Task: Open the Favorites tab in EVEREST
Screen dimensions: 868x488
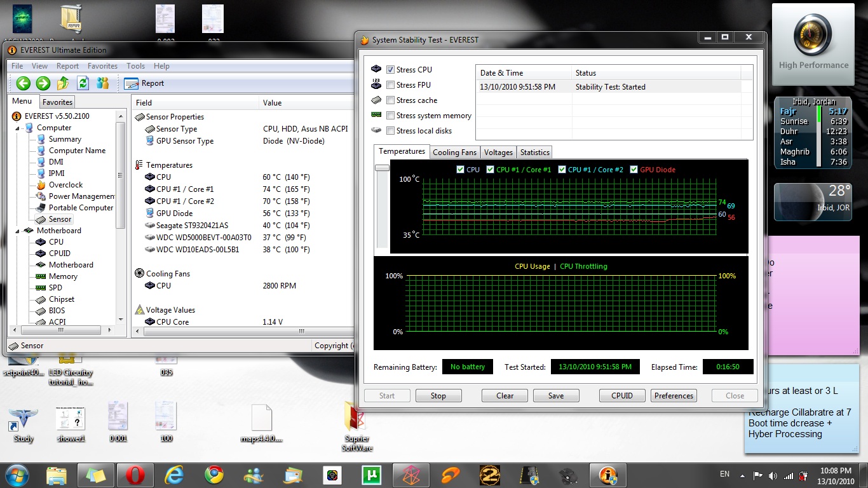Action: point(57,102)
